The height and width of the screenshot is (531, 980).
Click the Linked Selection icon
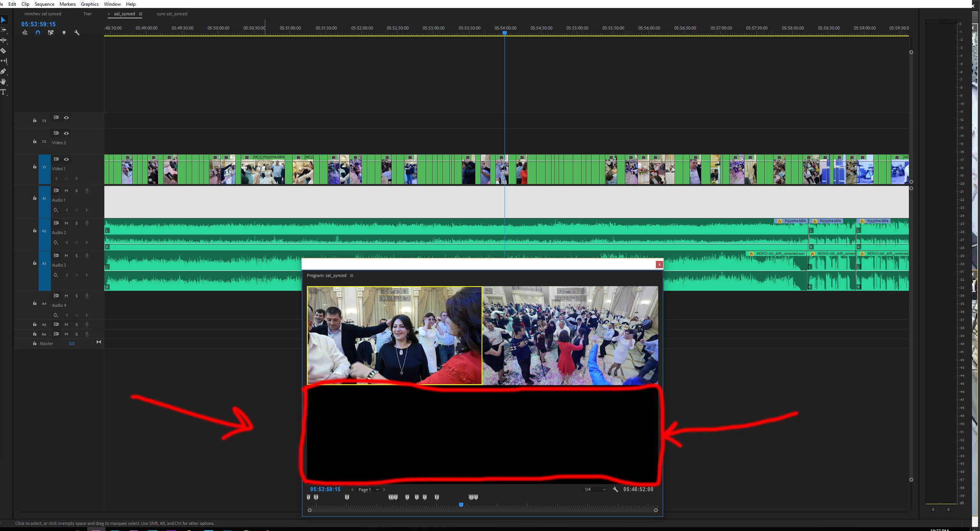[x=50, y=33]
